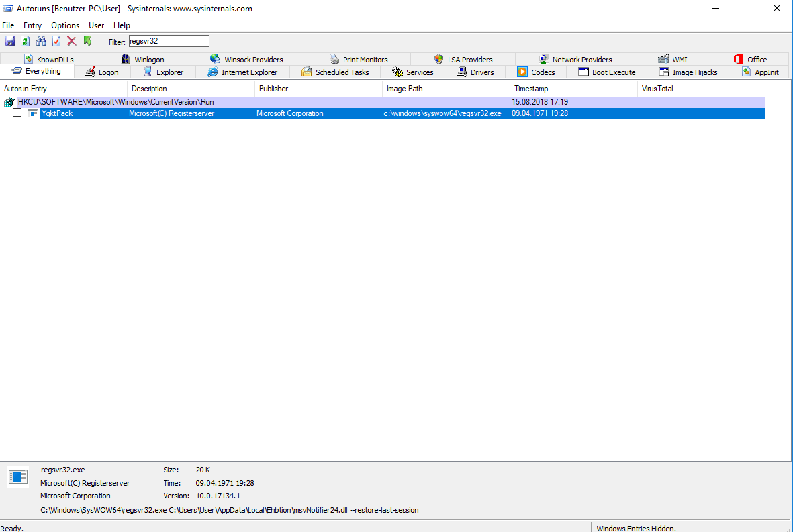Switch to the LSA Providers tab

[463, 59]
